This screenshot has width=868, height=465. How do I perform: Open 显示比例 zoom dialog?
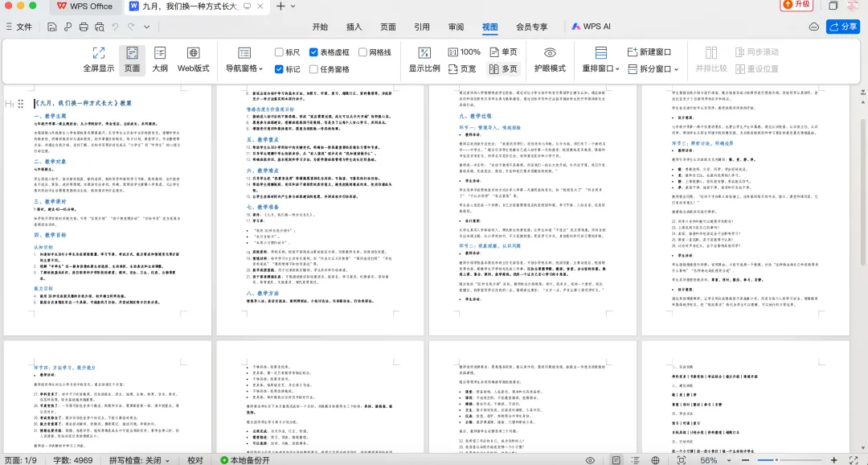[424, 60]
